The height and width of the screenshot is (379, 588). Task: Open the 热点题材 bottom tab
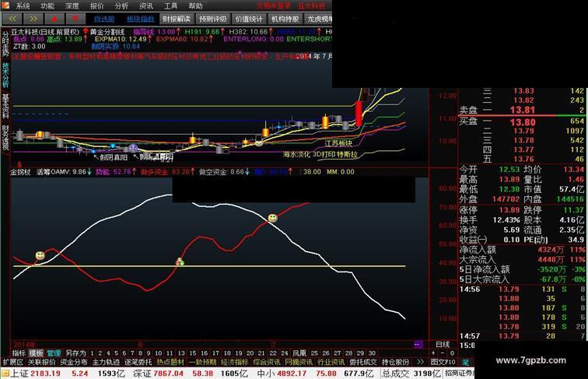pyautogui.click(x=170, y=362)
